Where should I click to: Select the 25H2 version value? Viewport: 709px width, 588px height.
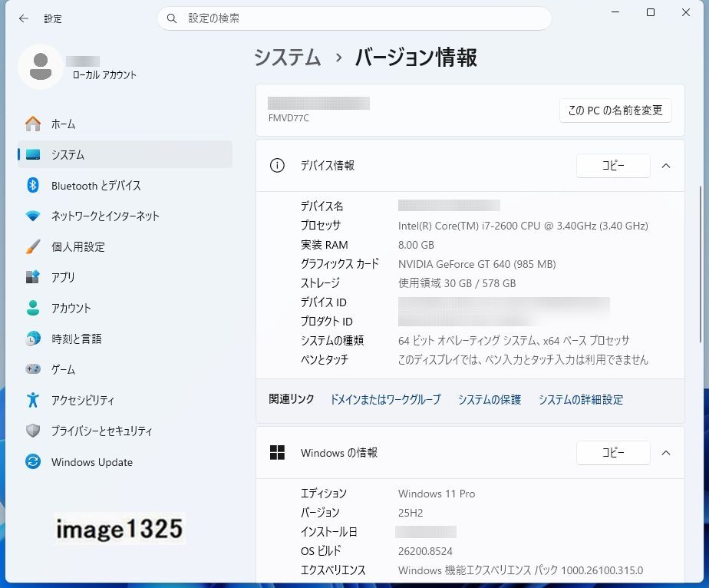411,513
